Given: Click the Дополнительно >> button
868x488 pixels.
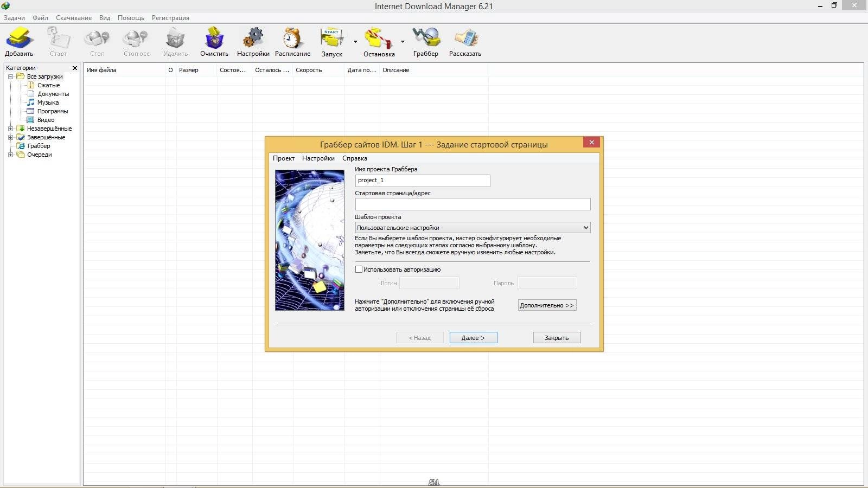Looking at the screenshot, I should pyautogui.click(x=547, y=305).
